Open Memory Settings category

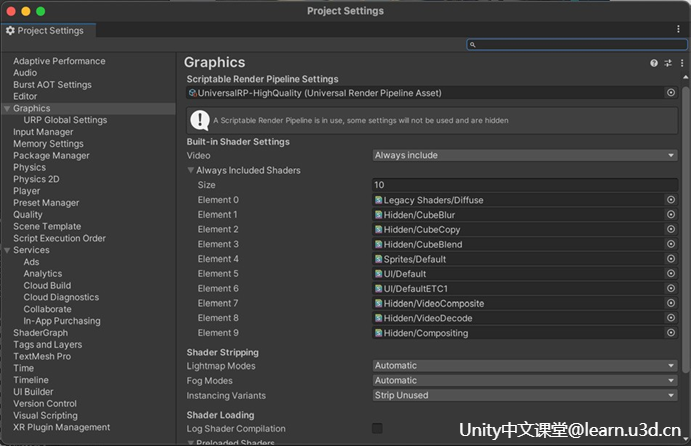point(48,144)
